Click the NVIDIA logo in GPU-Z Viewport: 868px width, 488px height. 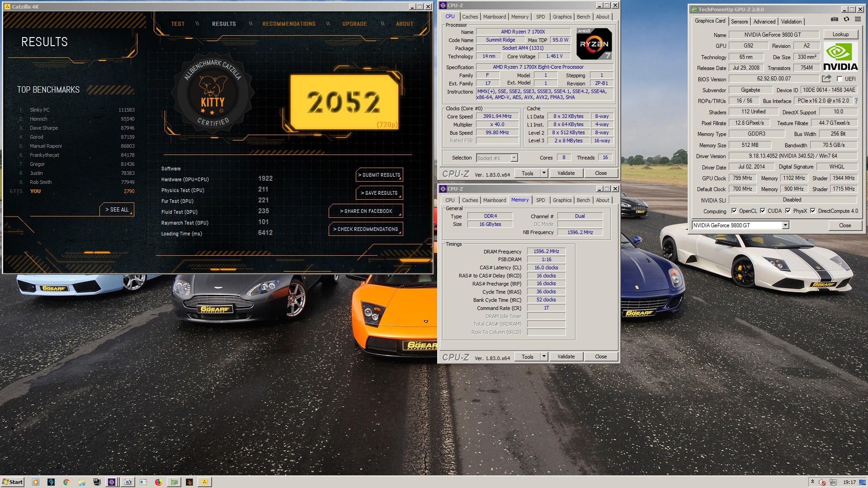click(x=840, y=56)
